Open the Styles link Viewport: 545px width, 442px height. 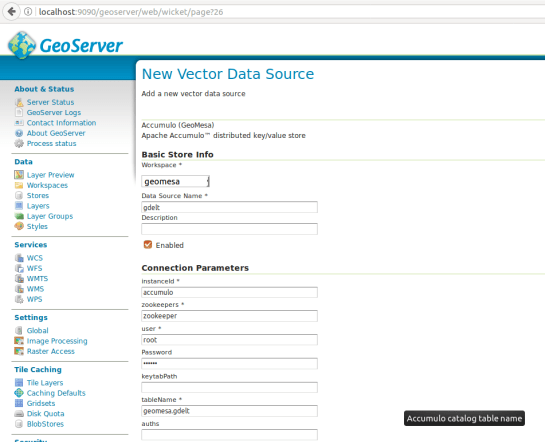point(37,226)
